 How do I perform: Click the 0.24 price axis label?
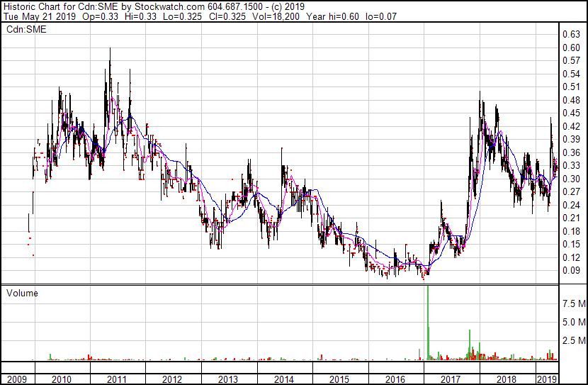571,205
